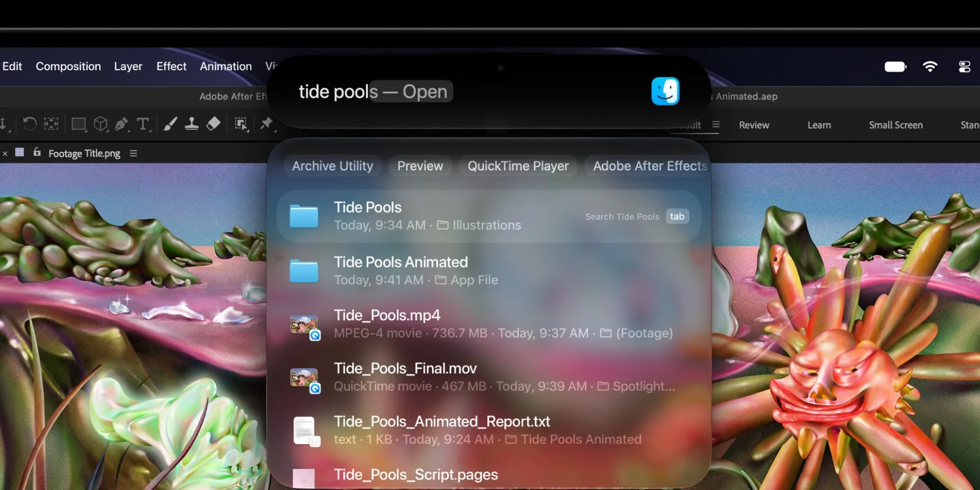
Task: Click the Tide Pools folder icon
Action: coord(304,216)
